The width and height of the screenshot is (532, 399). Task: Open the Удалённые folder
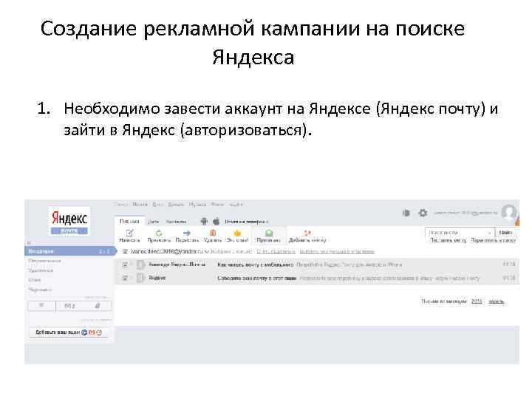41,270
